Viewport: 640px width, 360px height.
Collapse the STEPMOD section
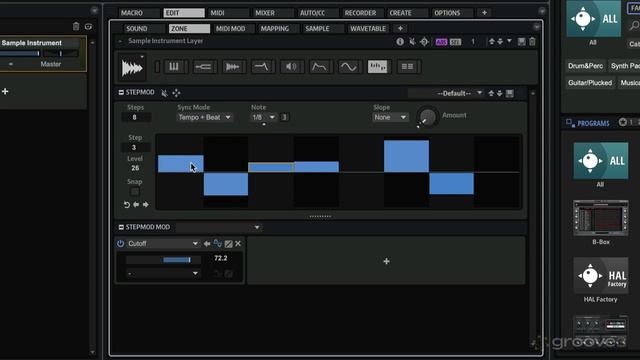121,93
